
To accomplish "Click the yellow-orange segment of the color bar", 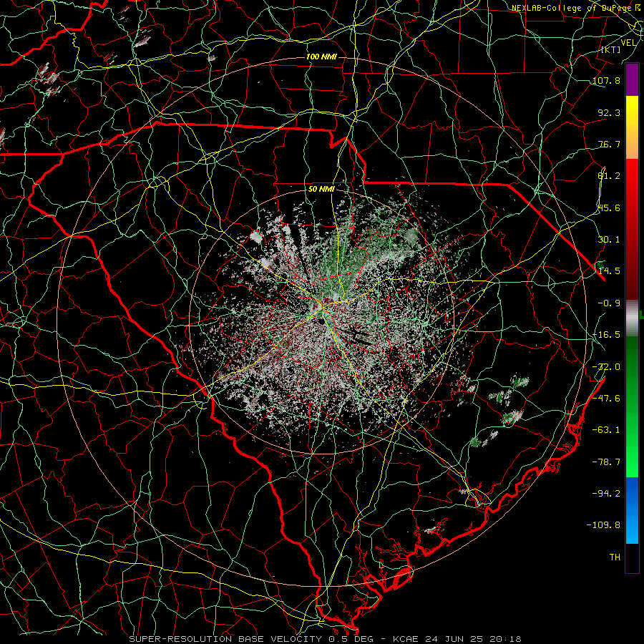I will pos(632,127).
